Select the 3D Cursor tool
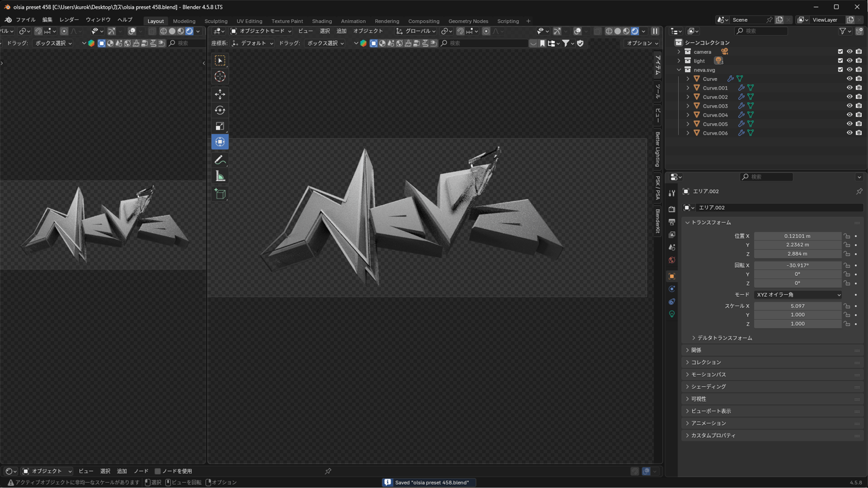 (x=220, y=76)
